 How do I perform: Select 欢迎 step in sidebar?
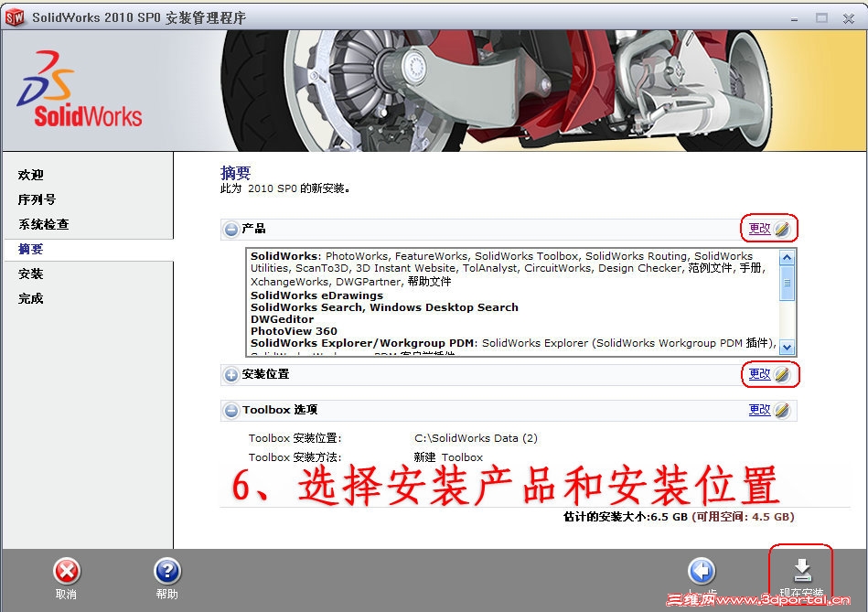(x=30, y=175)
